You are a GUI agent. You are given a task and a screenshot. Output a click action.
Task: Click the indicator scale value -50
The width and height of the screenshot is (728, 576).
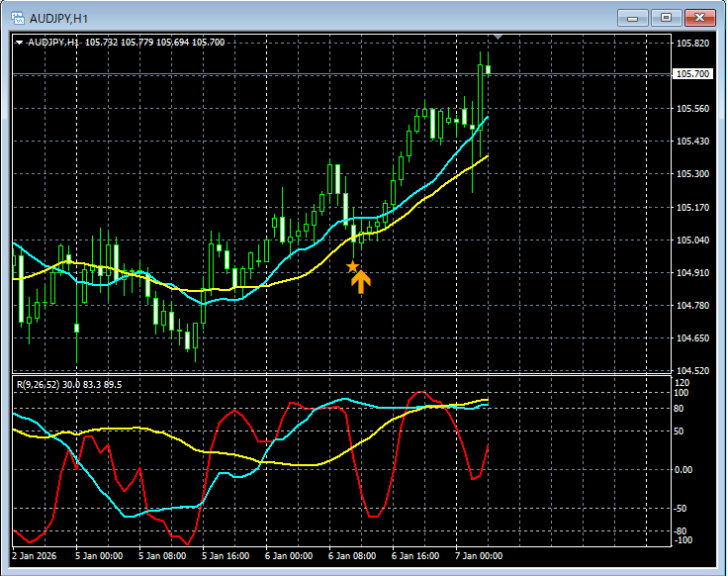[x=681, y=508]
